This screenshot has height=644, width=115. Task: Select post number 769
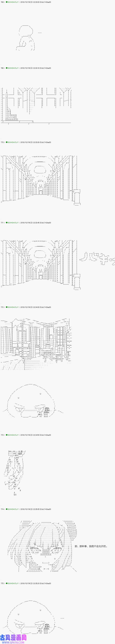pos(3,68)
